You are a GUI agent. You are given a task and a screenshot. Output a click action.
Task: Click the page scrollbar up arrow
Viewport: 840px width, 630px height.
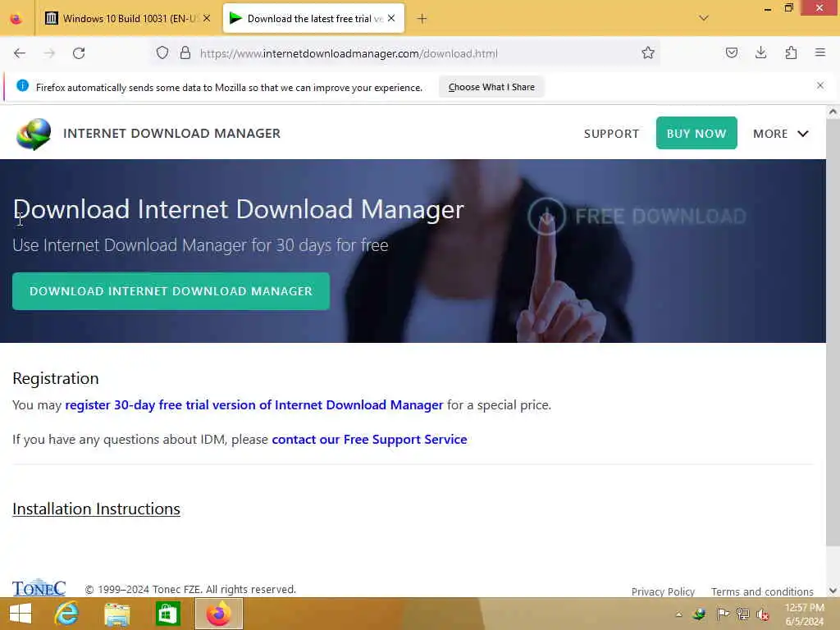coord(833,112)
